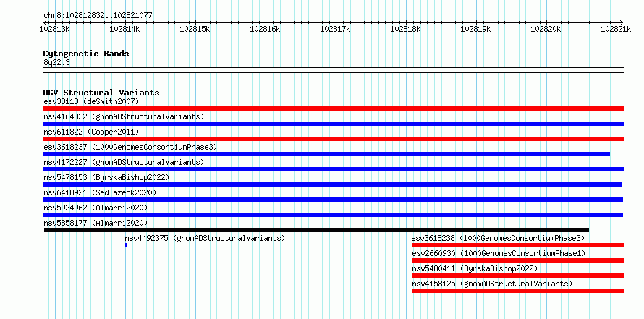
Task: Click the nsv611822 (Cooper2011) red bar
Action: coord(333,139)
